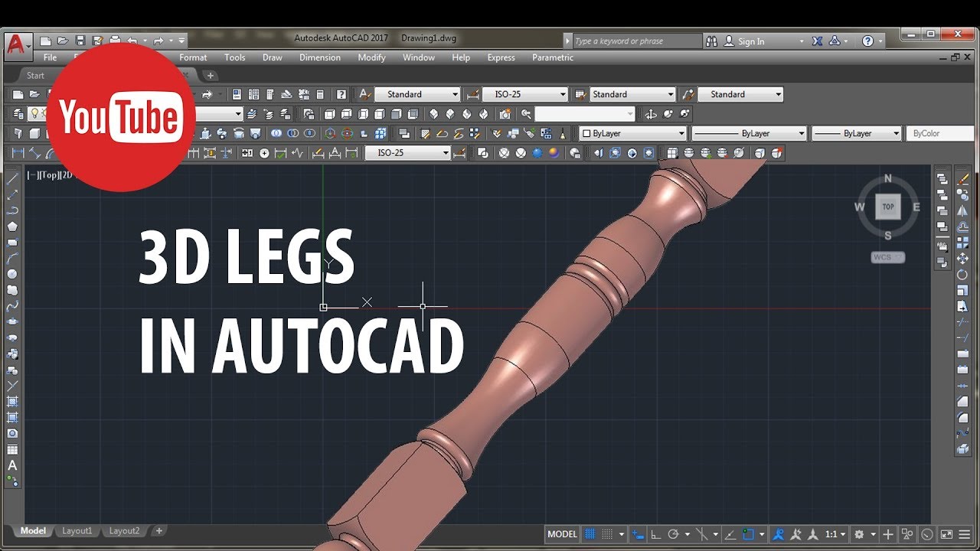Click the Text Style icon beside Standard dropdown

(365, 95)
